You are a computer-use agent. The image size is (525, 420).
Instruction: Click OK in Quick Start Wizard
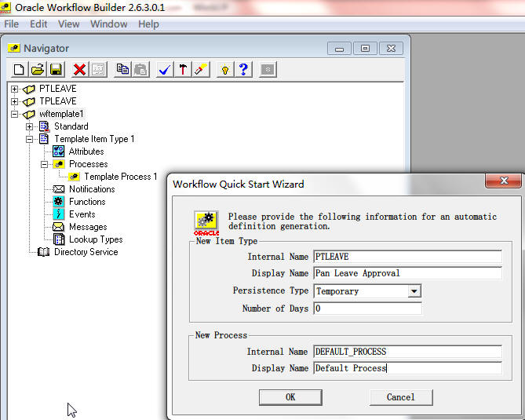290,397
